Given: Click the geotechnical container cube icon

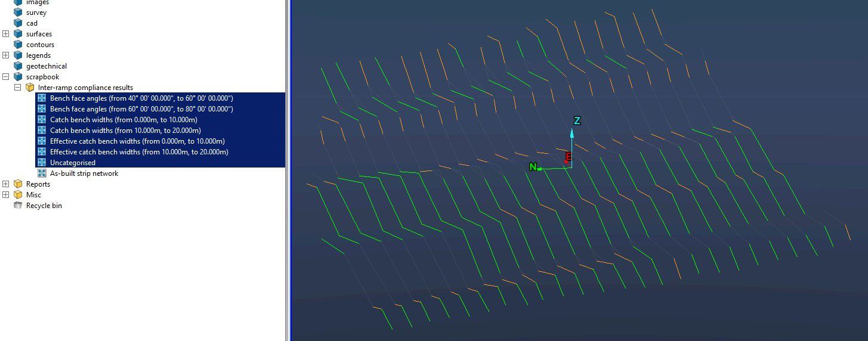Looking at the screenshot, I should point(18,66).
